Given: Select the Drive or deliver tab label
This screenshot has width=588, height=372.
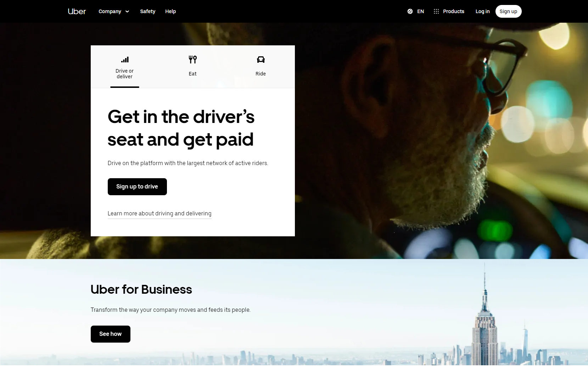Looking at the screenshot, I should point(125,74).
